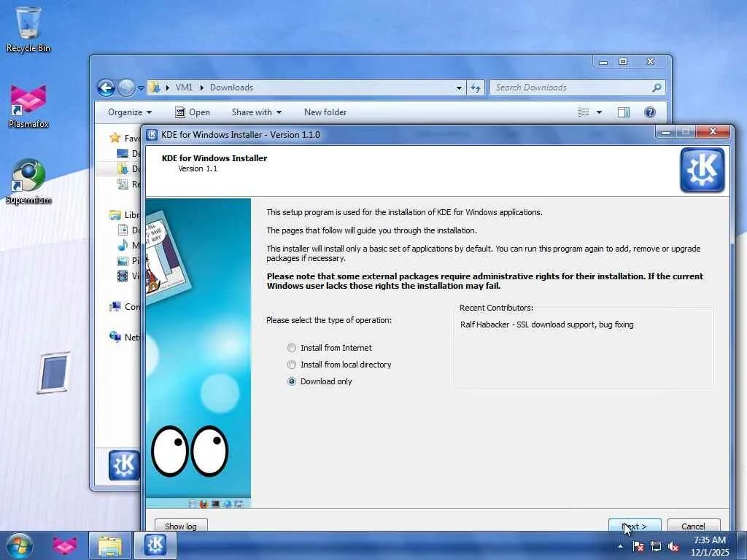Select Install from local directory option

pos(339,365)
